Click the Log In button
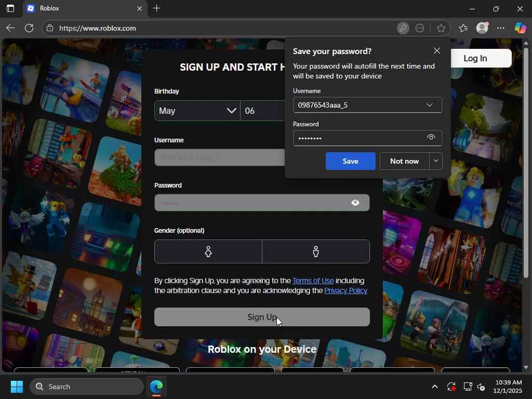Viewport: 532px width, 399px height. (481, 58)
